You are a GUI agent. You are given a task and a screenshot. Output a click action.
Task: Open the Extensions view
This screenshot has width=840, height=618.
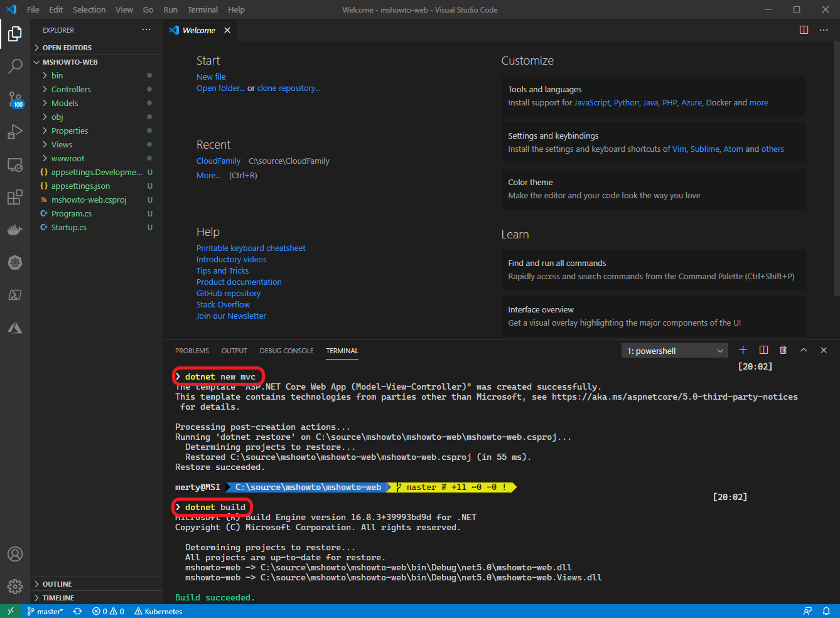(x=15, y=197)
